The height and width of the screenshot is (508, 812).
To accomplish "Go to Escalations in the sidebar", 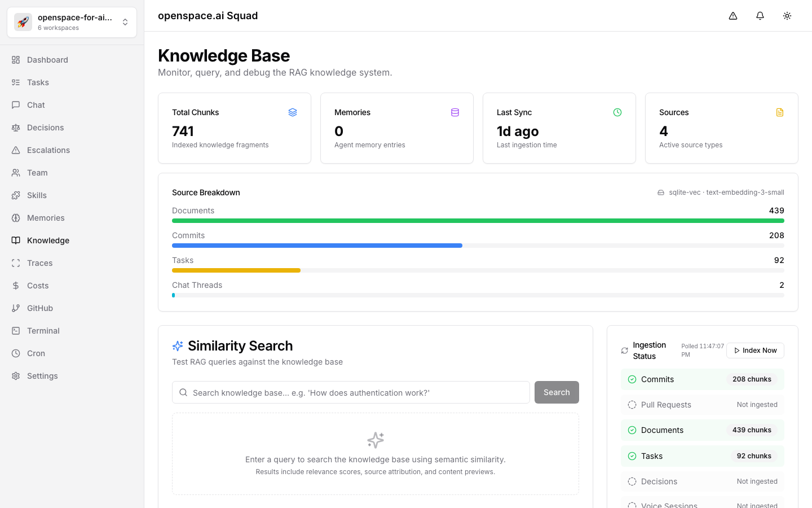I will pyautogui.click(x=48, y=150).
